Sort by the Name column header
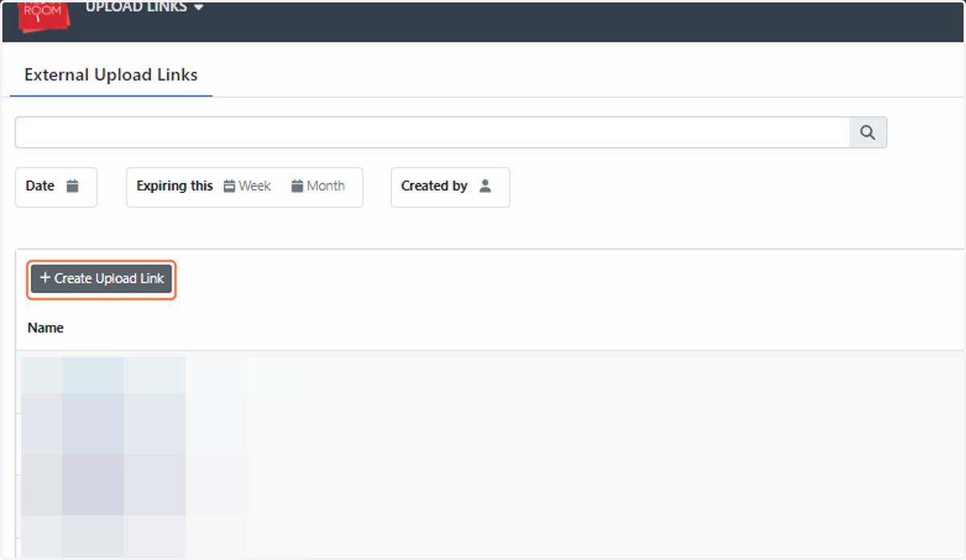The height and width of the screenshot is (560, 966). 46,328
